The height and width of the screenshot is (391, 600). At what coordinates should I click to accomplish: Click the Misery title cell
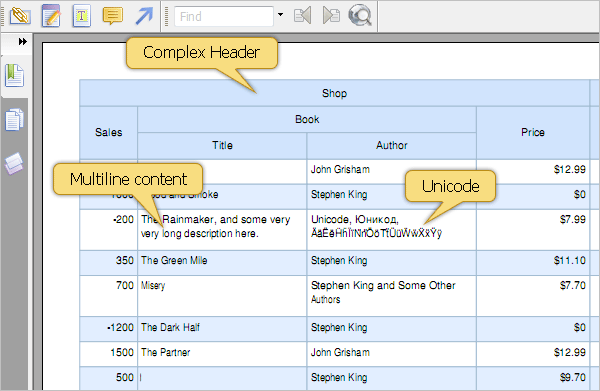click(x=222, y=296)
